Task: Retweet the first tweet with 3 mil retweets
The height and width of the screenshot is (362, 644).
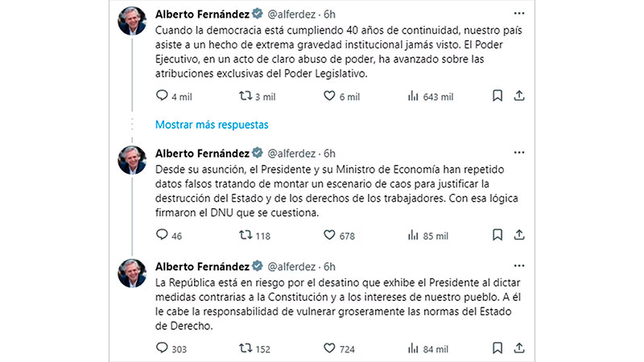Action: tap(246, 96)
